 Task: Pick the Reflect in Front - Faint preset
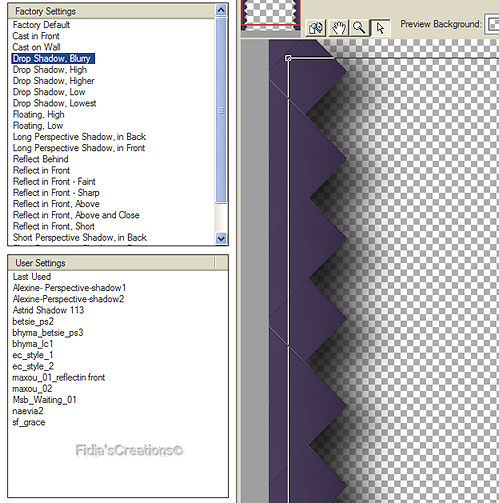54,182
